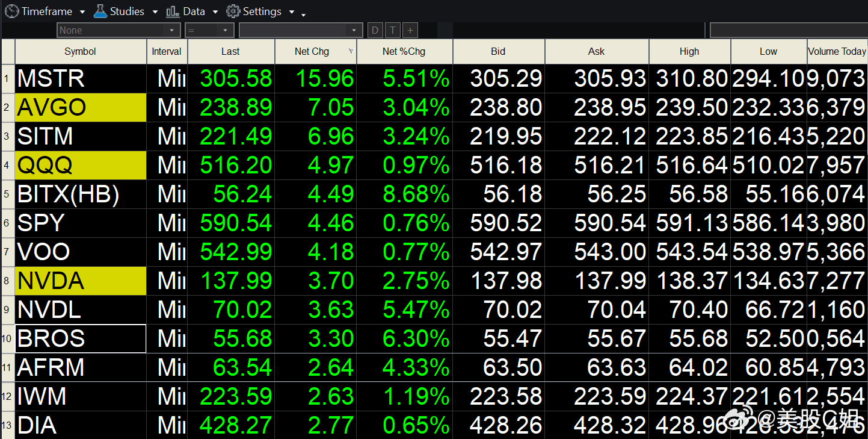Select the AFRM symbol cell
This screenshot has width=868, height=439.
(x=81, y=367)
